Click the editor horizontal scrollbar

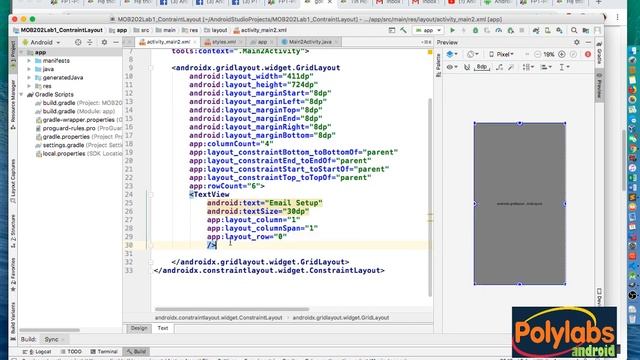tap(232, 309)
